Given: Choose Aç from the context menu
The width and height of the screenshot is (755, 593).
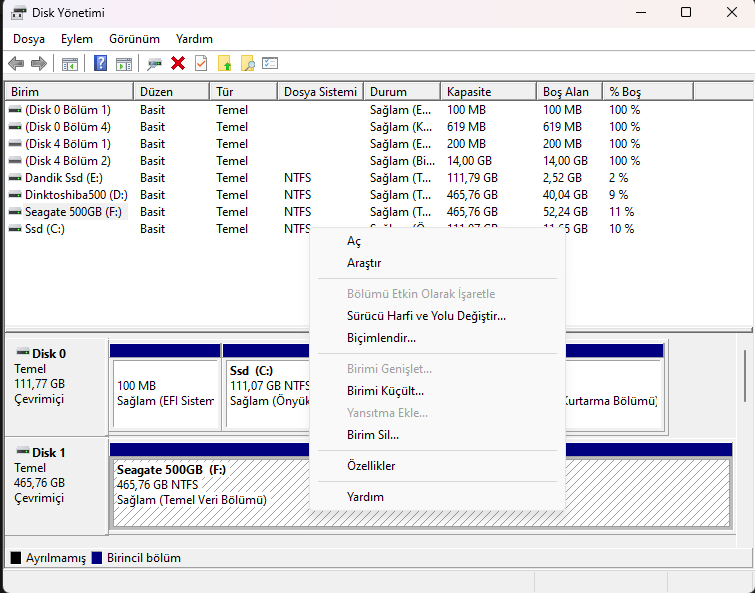Looking at the screenshot, I should click(x=437, y=241).
